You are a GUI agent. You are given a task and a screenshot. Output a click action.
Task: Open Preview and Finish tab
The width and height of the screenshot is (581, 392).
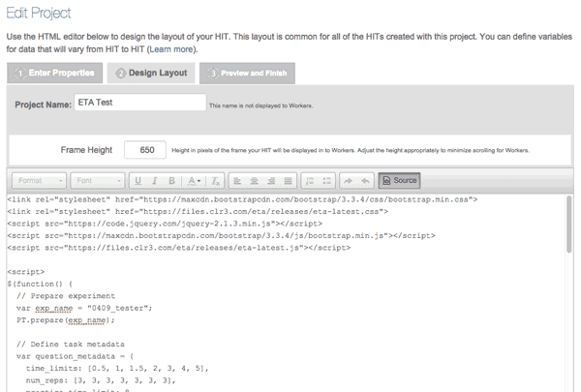pyautogui.click(x=247, y=73)
